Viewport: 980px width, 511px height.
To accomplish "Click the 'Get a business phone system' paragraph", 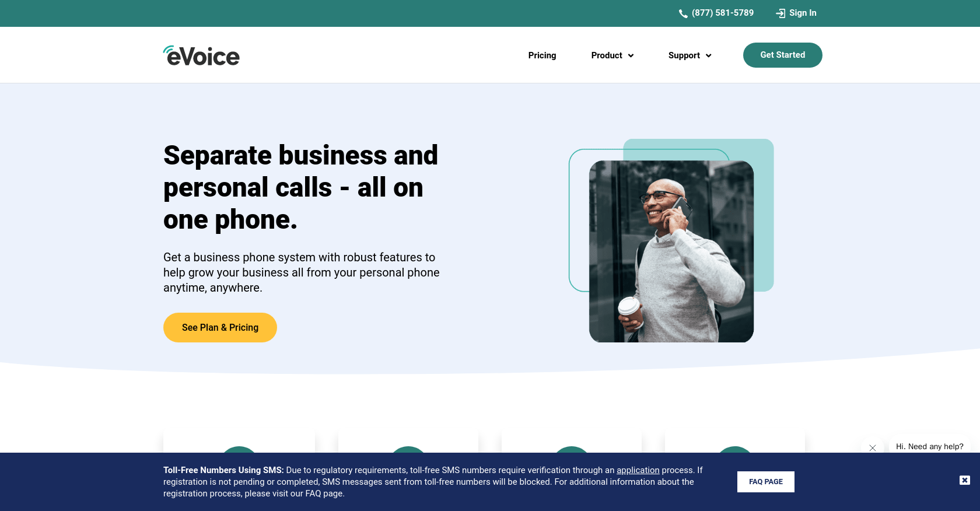I will [302, 272].
